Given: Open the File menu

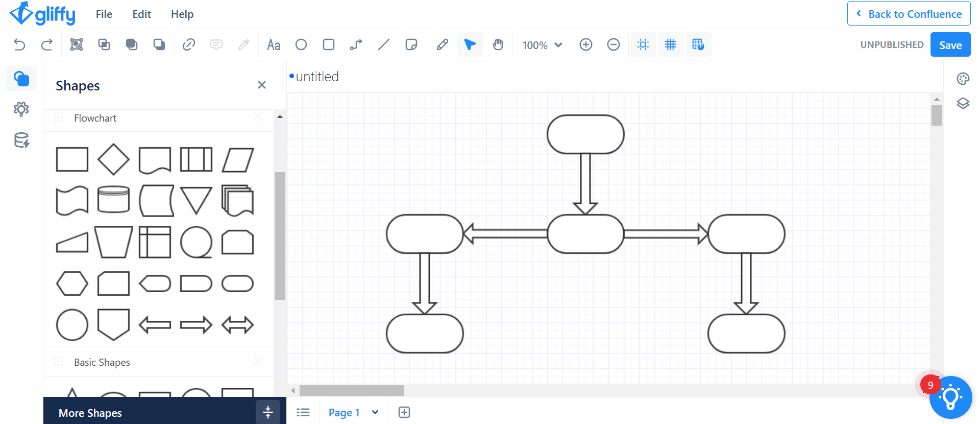Looking at the screenshot, I should pyautogui.click(x=104, y=14).
